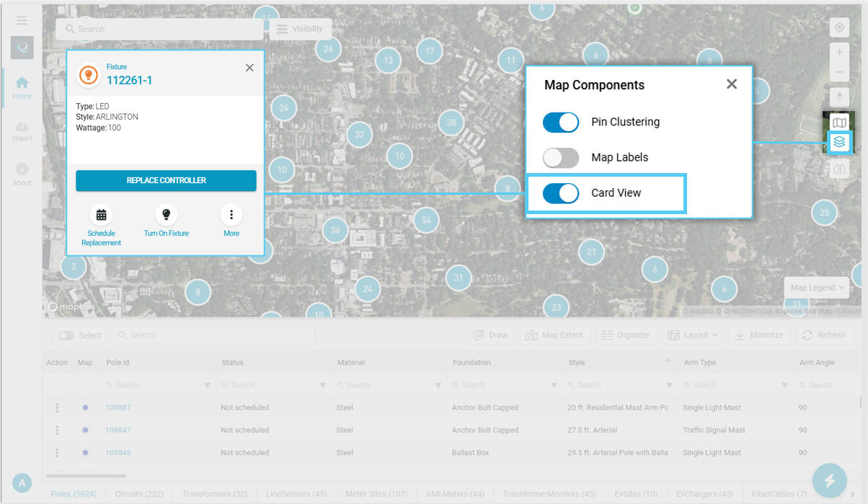Open Arm Type column filter
This screenshot has height=504, width=868.
pos(785,386)
